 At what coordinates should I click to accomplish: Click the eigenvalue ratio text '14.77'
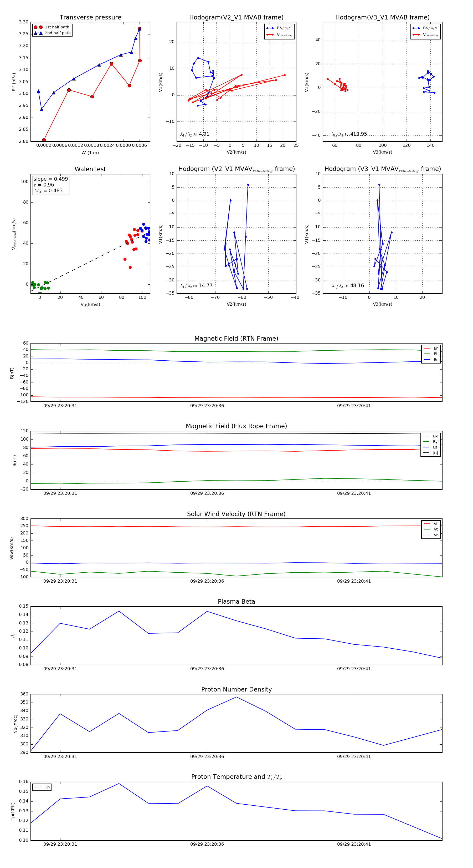(205, 286)
